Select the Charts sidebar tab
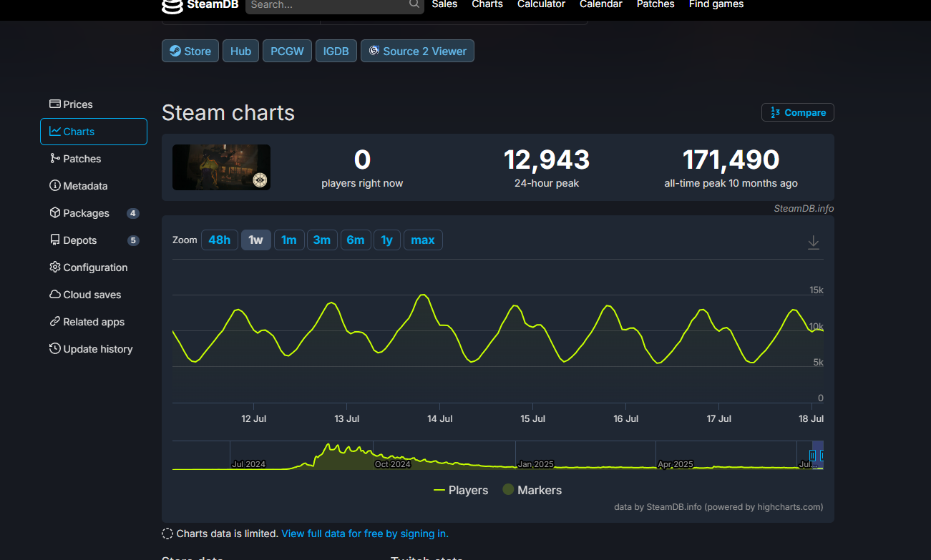This screenshot has width=931, height=560. (x=94, y=132)
